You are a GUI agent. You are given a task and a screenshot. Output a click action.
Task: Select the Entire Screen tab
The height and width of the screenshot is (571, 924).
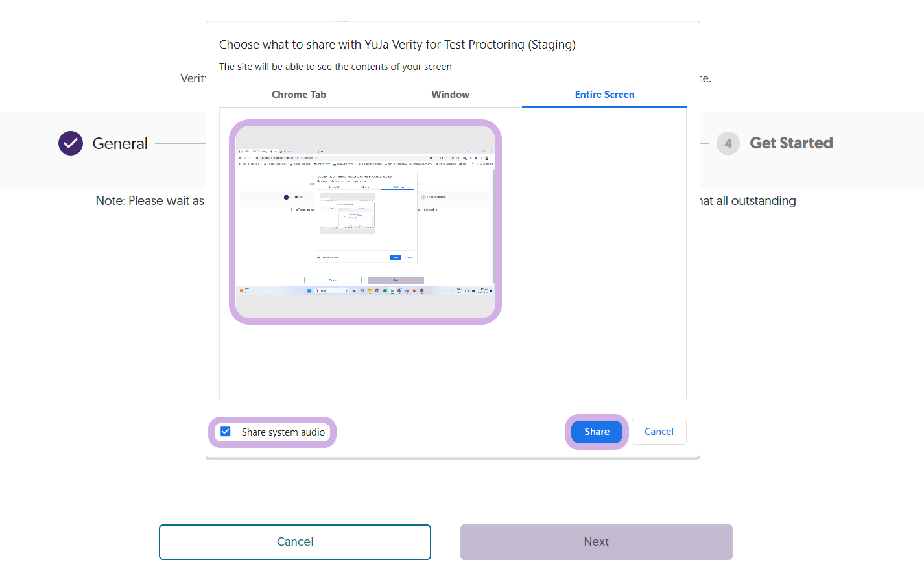point(604,95)
